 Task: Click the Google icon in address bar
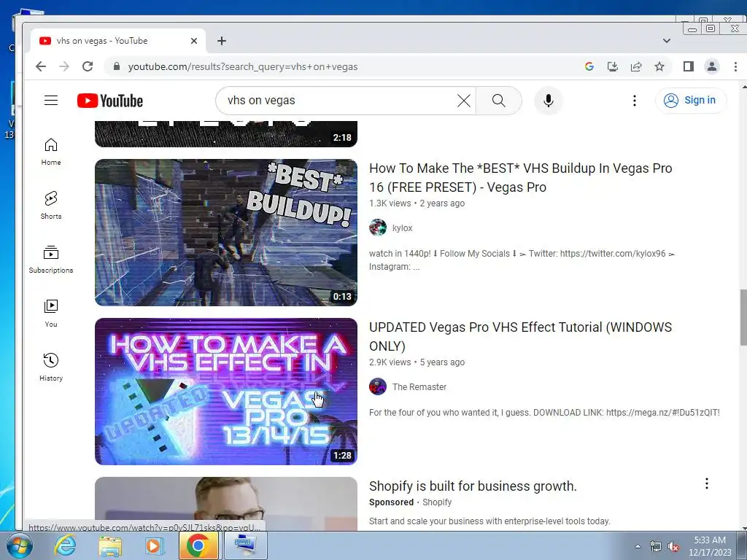(589, 66)
